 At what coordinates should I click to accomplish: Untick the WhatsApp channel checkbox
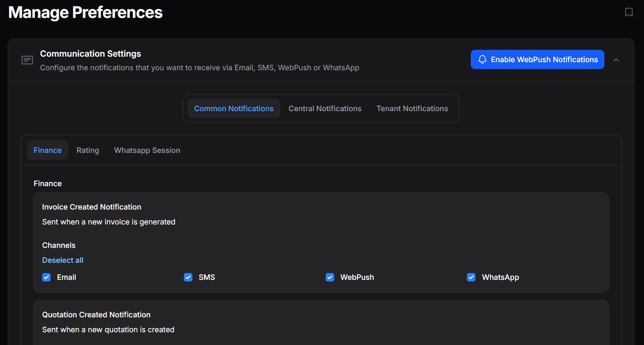coord(471,277)
